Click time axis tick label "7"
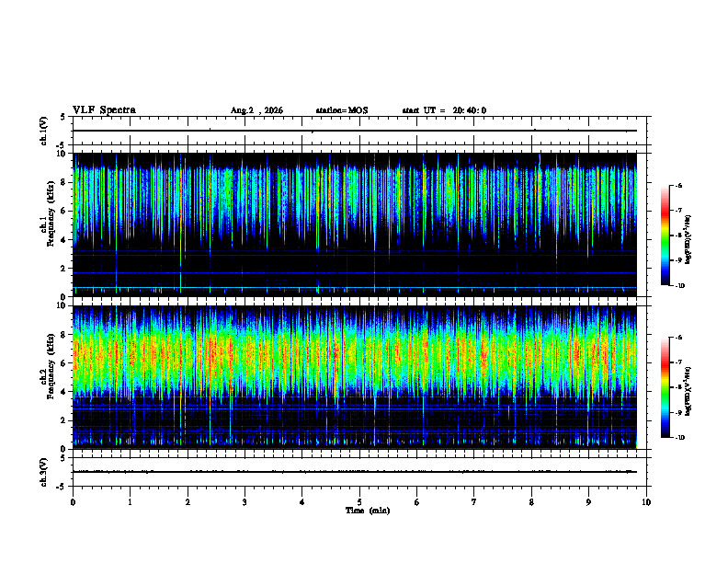This screenshot has width=728, height=563. click(x=474, y=502)
